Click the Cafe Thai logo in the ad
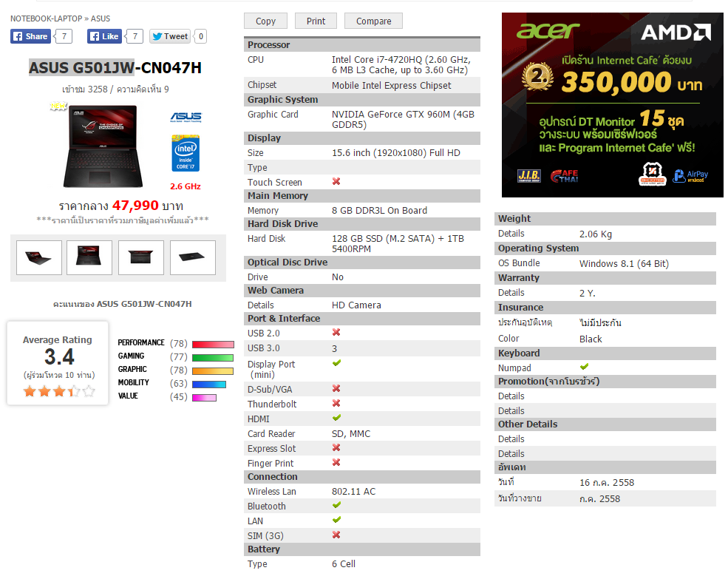Screen dimensions: 728x579 [x=564, y=176]
